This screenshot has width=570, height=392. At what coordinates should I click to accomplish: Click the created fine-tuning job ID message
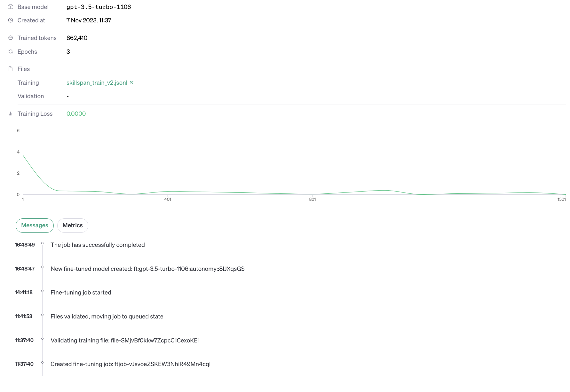click(x=131, y=364)
